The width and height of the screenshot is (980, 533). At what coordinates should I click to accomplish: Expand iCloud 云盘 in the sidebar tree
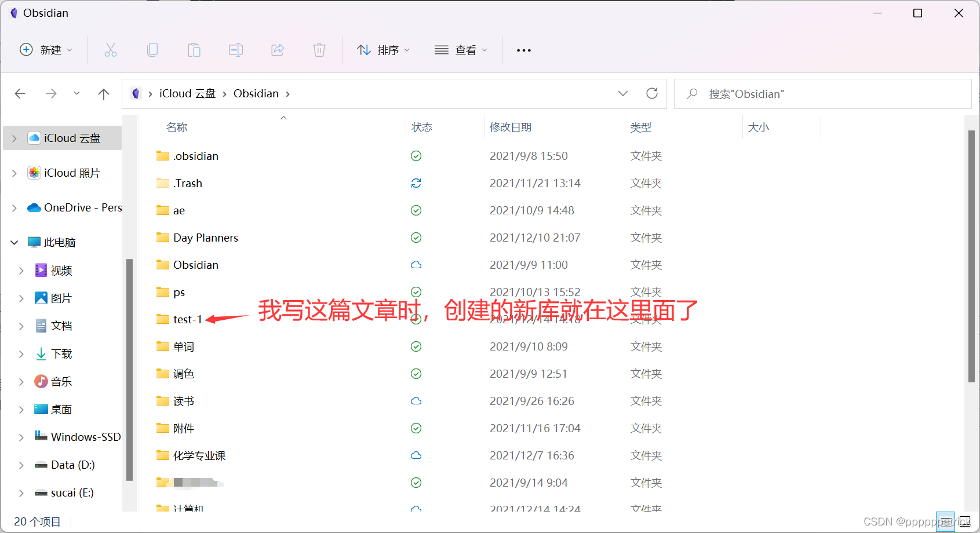[x=14, y=138]
